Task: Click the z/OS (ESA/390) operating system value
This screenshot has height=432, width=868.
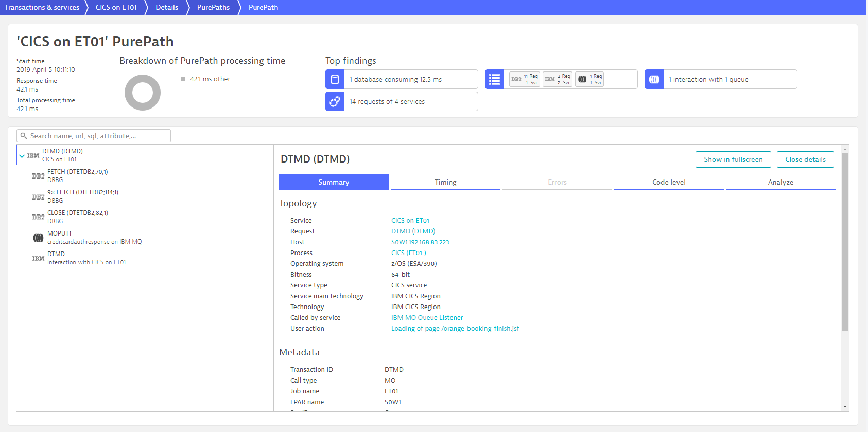Action: click(414, 263)
